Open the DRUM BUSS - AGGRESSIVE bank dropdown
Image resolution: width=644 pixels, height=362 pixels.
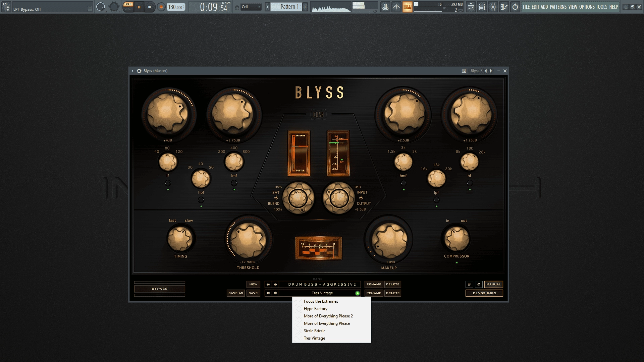[x=320, y=284]
